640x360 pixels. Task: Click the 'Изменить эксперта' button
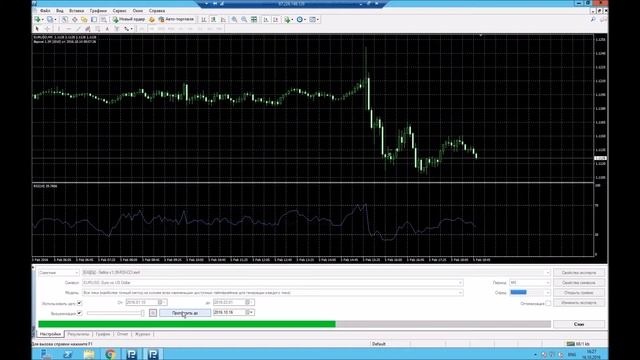point(579,303)
